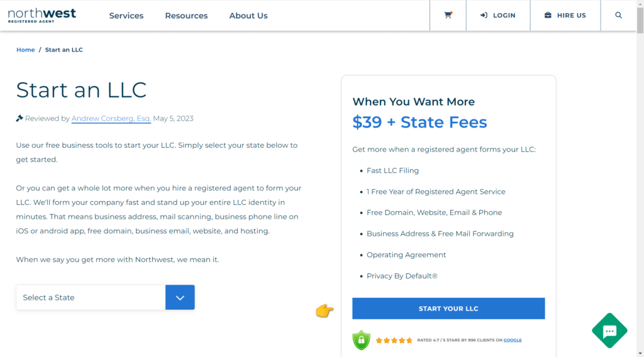This screenshot has height=357, width=644.
Task: Click the Hire Us button
Action: (565, 15)
